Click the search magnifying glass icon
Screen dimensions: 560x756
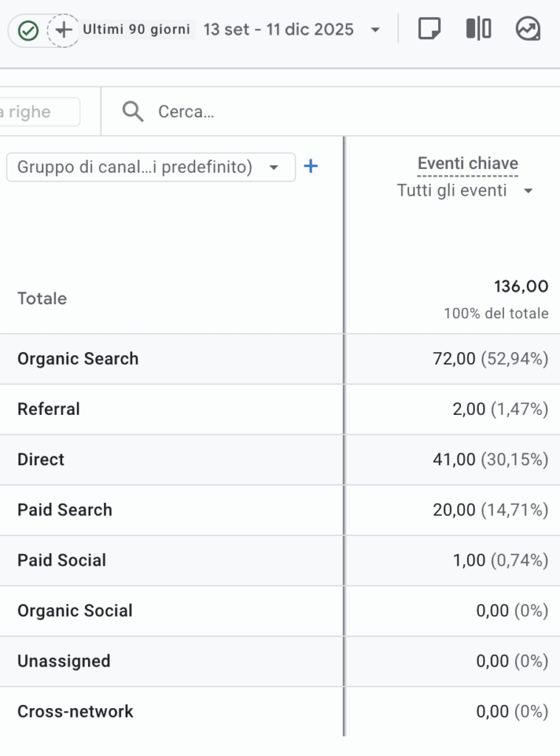coord(133,111)
